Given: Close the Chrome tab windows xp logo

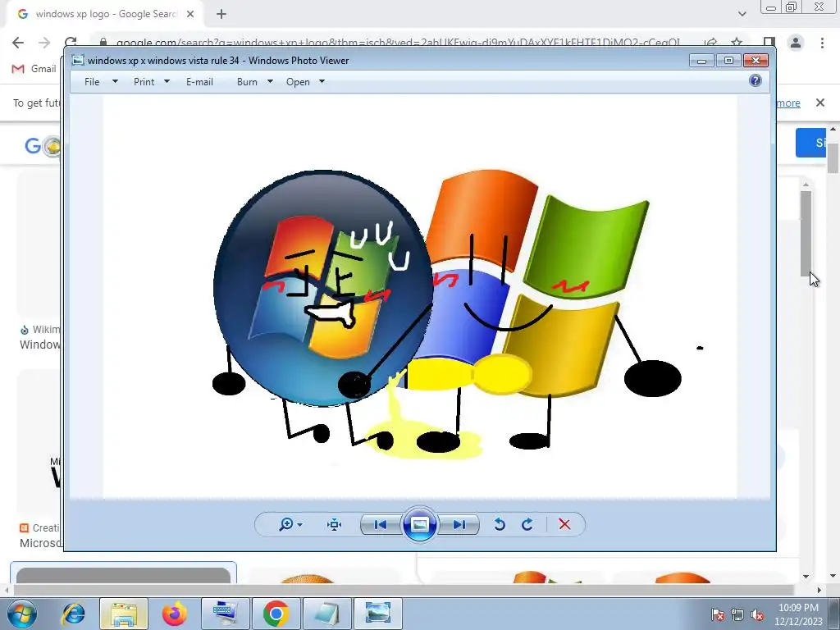Looking at the screenshot, I should tap(190, 14).
